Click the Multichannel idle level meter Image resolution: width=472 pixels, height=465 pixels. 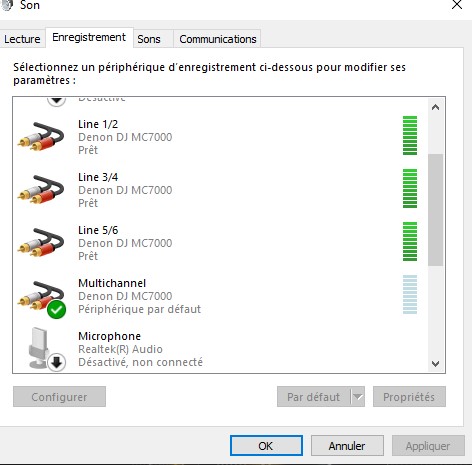tap(410, 294)
